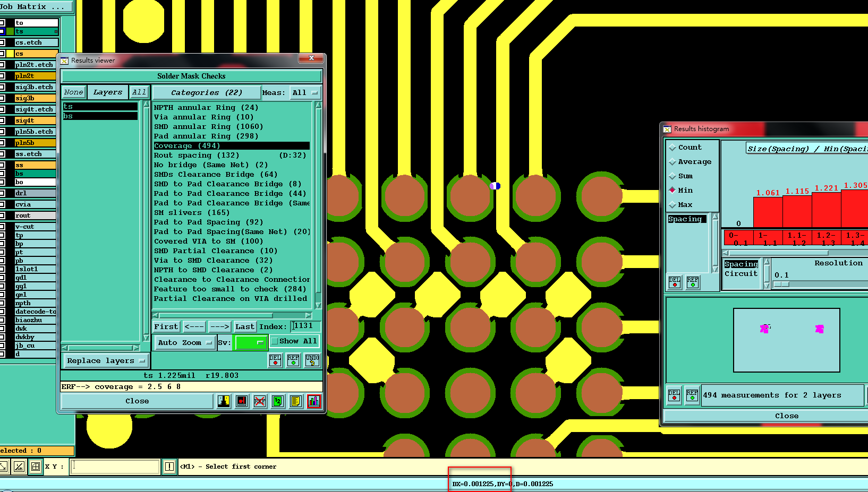The image size is (868, 492).
Task: Open the histogram icon in Results viewer
Action: coord(314,401)
